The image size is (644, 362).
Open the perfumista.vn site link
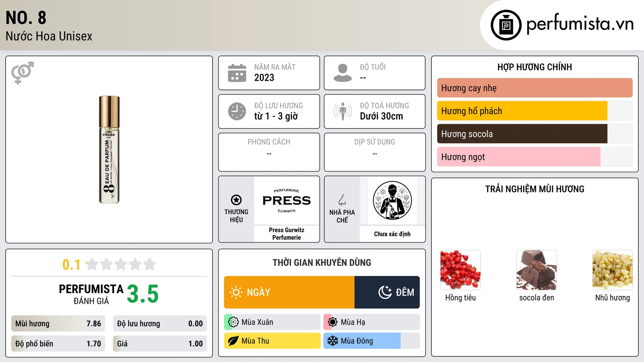[580, 24]
